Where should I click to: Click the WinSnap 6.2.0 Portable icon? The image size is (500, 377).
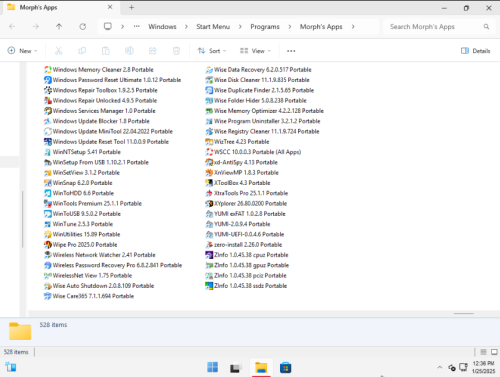48,183
